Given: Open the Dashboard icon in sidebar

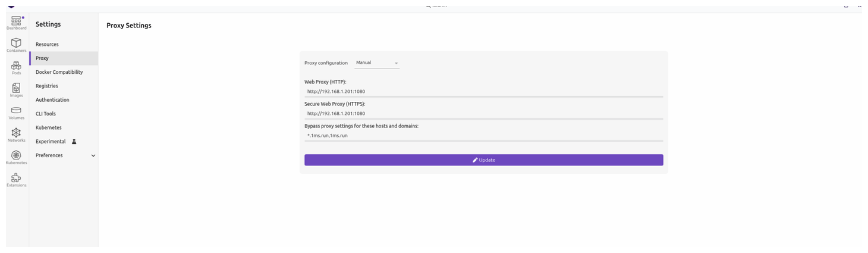Looking at the screenshot, I should pos(16,23).
